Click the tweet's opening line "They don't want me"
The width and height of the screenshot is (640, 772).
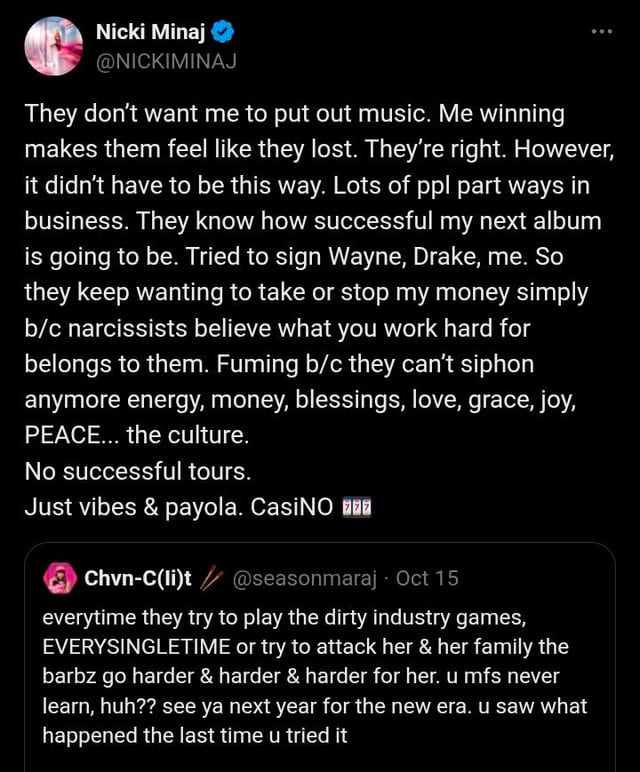point(140,115)
